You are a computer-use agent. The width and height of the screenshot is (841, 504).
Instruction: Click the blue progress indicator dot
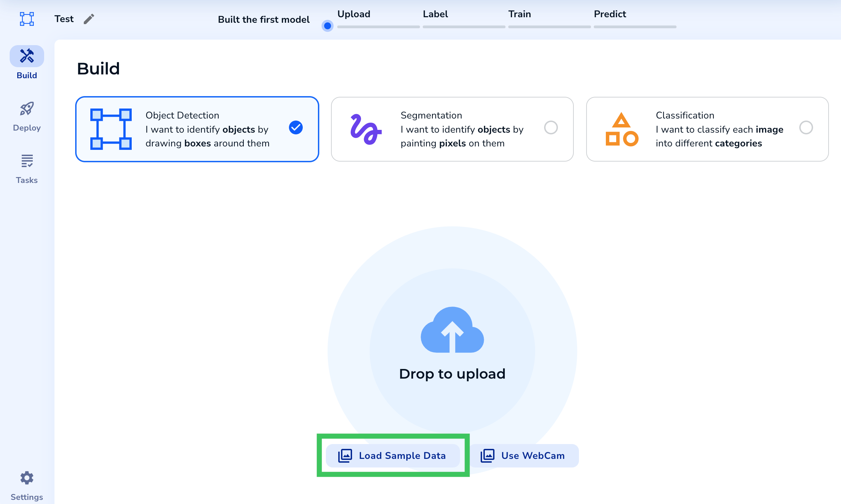click(328, 26)
